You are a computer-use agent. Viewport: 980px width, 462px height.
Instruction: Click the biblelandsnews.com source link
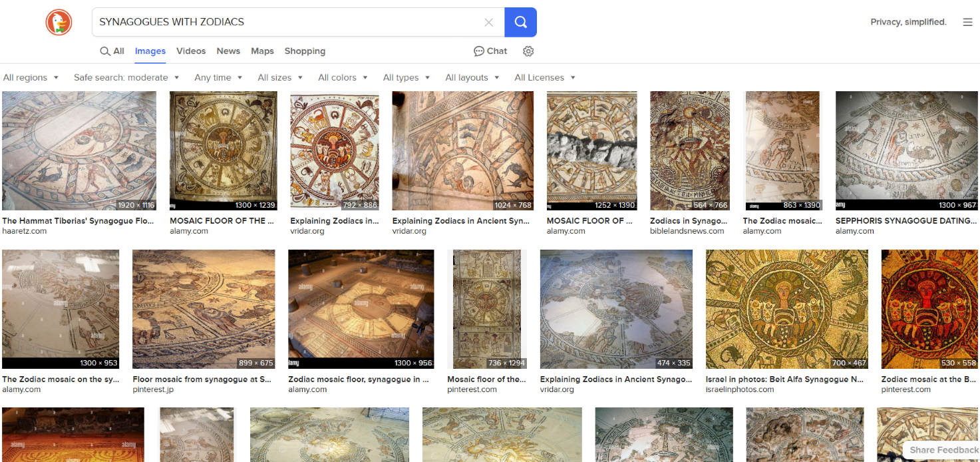tap(687, 232)
